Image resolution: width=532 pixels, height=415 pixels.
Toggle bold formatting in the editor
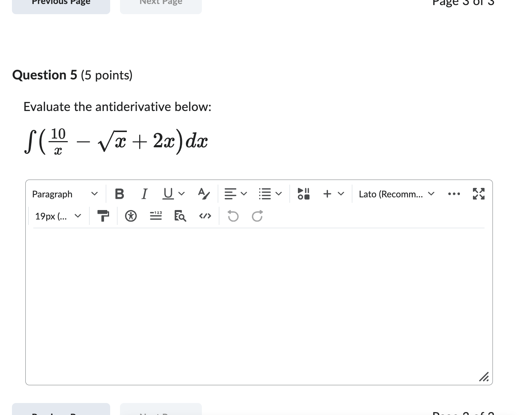coord(119,194)
